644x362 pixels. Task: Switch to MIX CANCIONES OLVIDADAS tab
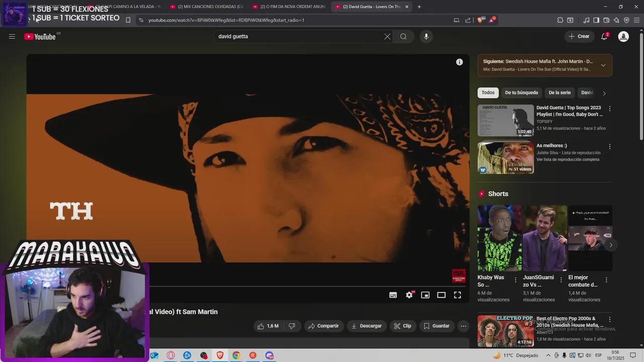(x=206, y=7)
